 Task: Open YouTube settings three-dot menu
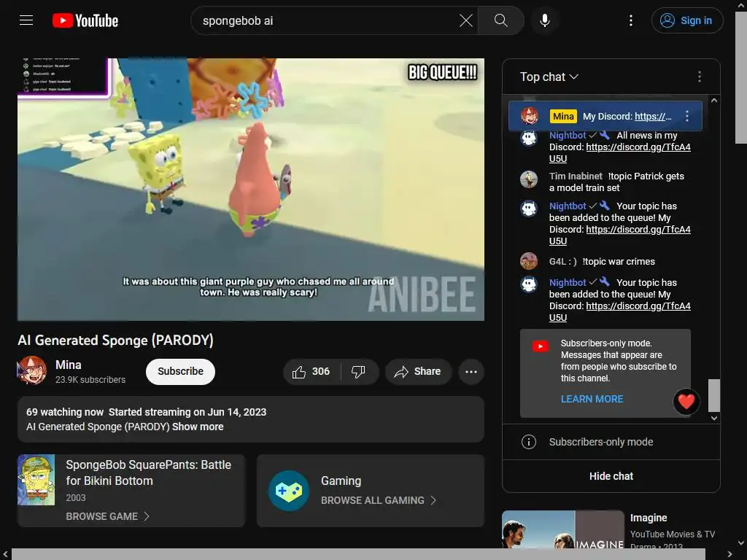(x=631, y=20)
